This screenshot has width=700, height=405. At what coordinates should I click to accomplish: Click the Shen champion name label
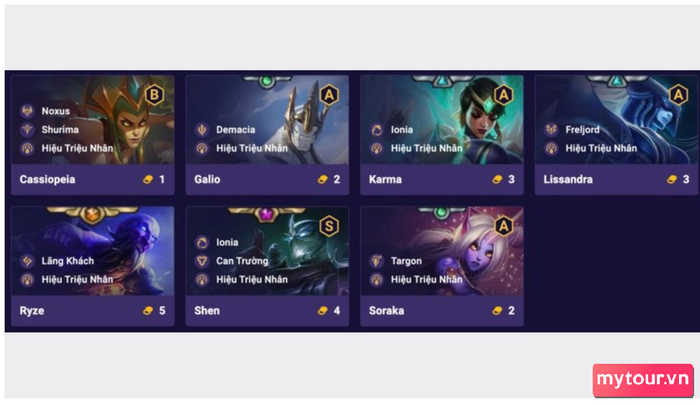pos(207,310)
